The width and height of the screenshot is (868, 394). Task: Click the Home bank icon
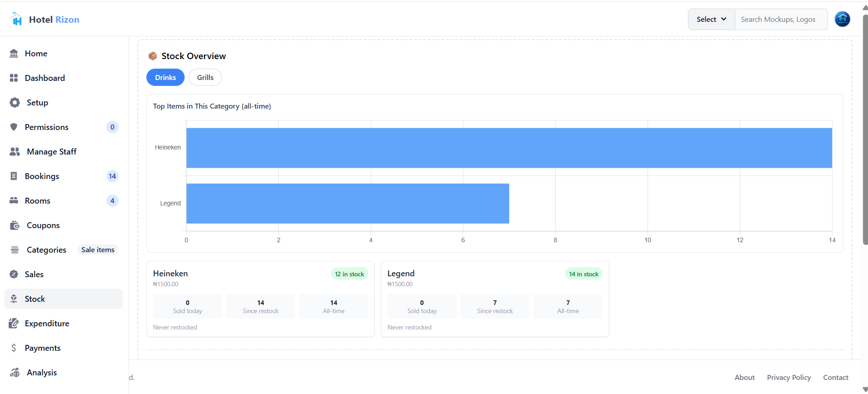click(14, 54)
